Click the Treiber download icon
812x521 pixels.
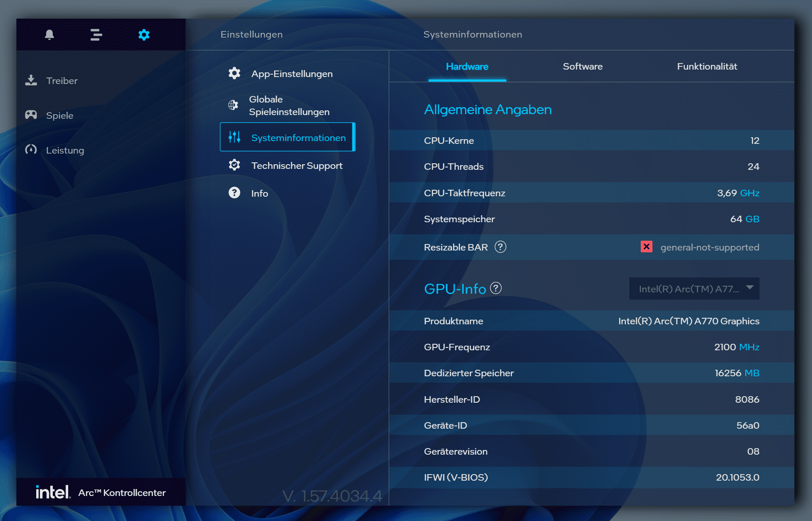tap(31, 80)
